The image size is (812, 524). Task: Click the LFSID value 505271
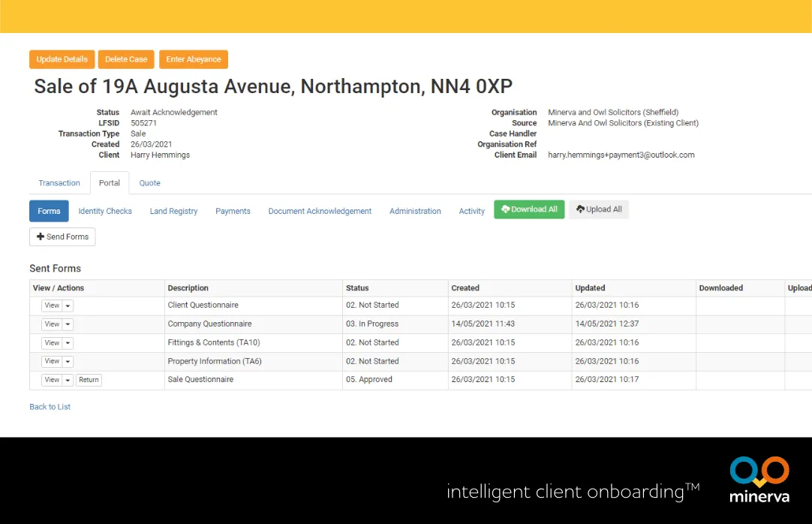coord(143,122)
